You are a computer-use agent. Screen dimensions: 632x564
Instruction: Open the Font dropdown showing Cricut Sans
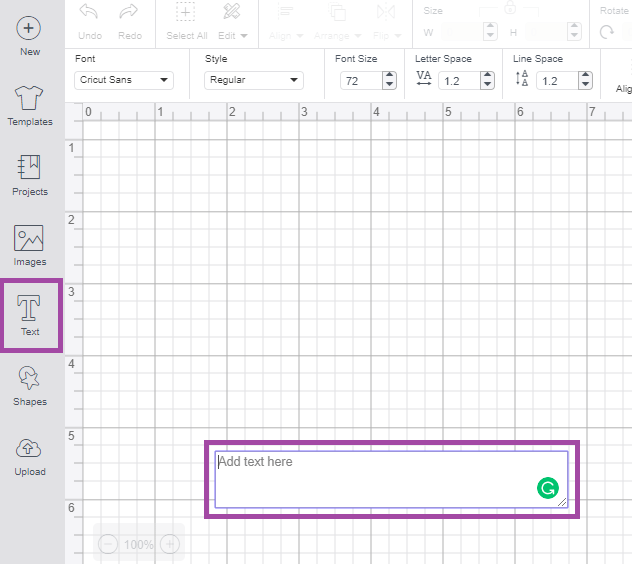[124, 80]
